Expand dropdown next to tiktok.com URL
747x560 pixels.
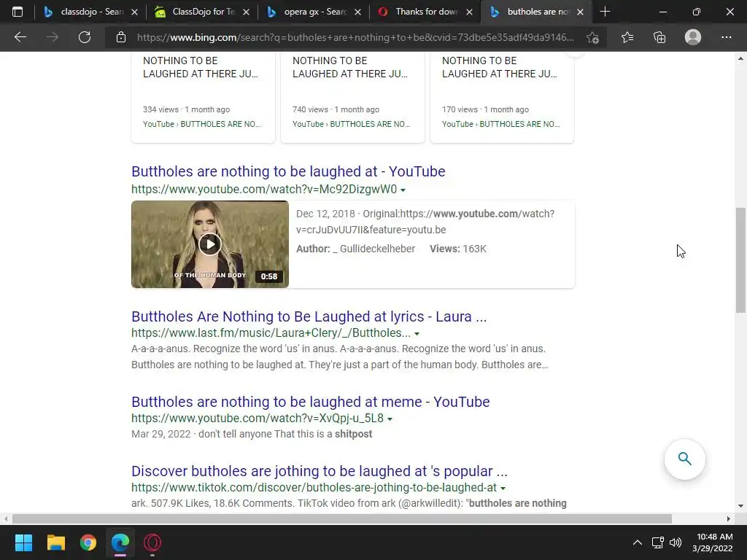(503, 488)
